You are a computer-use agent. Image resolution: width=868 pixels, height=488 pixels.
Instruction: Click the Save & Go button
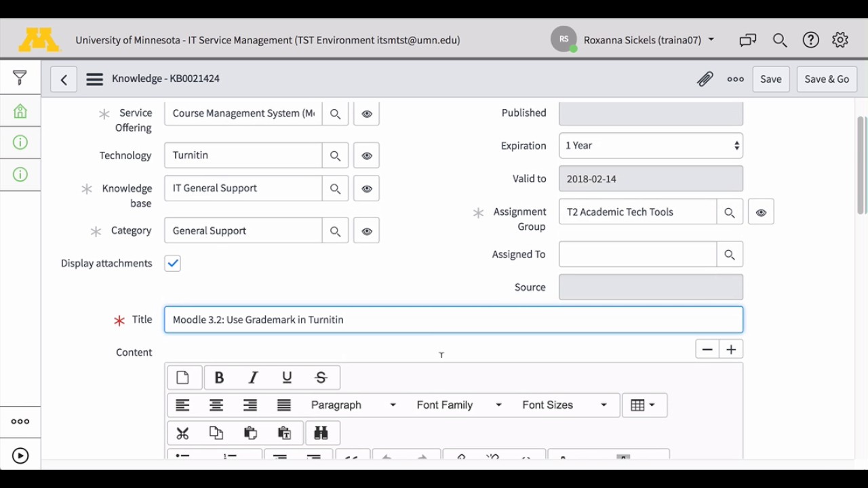point(827,79)
